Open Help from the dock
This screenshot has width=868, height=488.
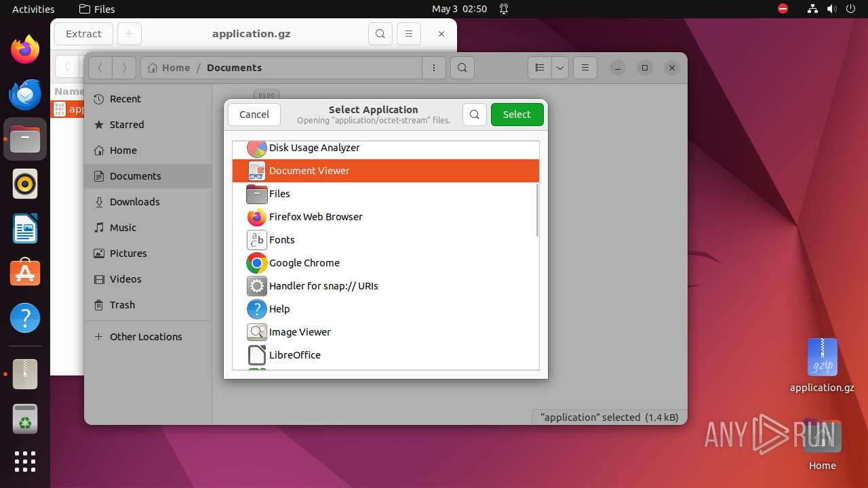(25, 318)
